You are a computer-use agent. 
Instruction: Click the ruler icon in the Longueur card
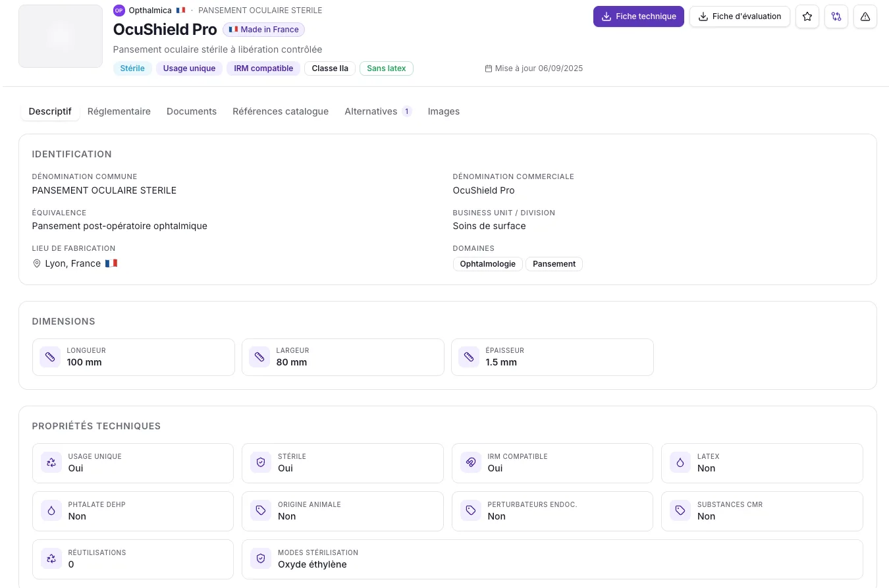(50, 357)
